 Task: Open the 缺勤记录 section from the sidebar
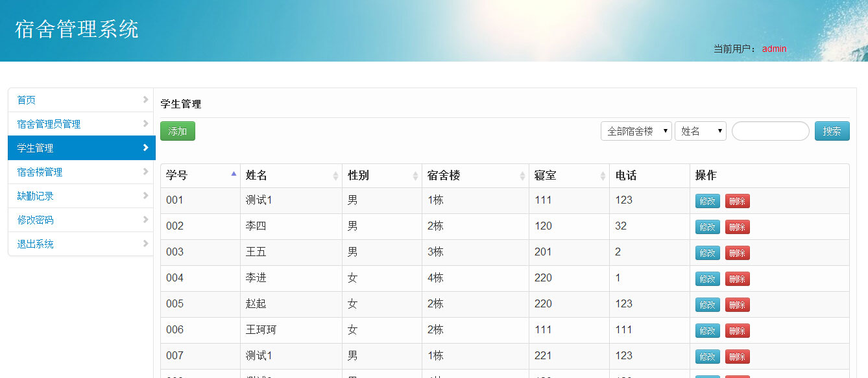[36, 196]
